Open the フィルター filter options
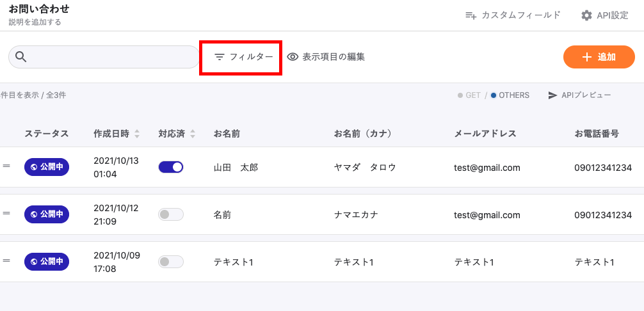Image resolution: width=644 pixels, height=311 pixels. [244, 57]
